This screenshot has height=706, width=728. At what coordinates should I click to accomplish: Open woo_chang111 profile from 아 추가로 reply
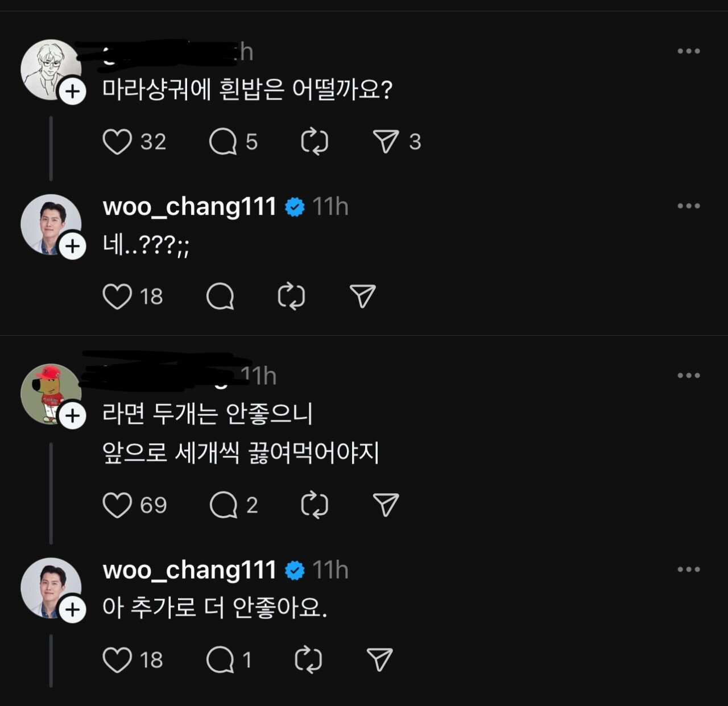[x=189, y=570]
